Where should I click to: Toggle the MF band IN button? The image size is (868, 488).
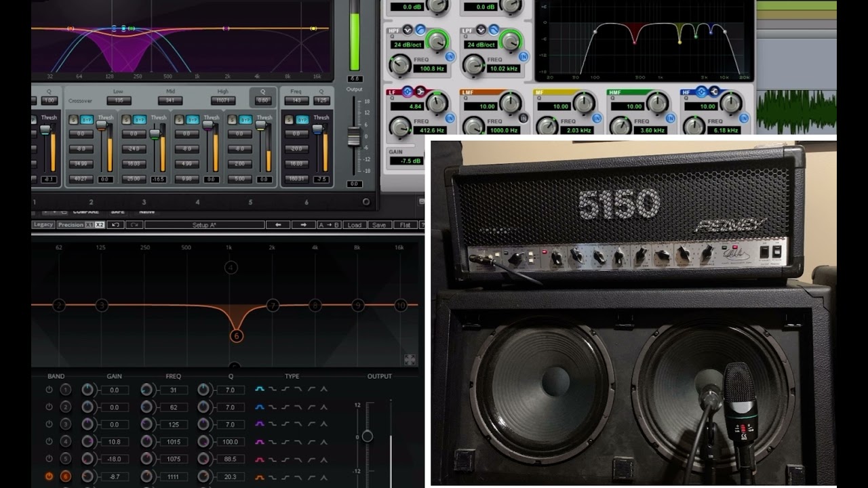click(x=596, y=119)
